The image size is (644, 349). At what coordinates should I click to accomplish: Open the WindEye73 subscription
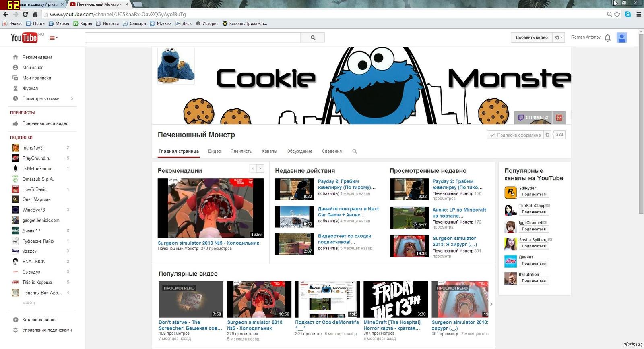pyautogui.click(x=33, y=210)
